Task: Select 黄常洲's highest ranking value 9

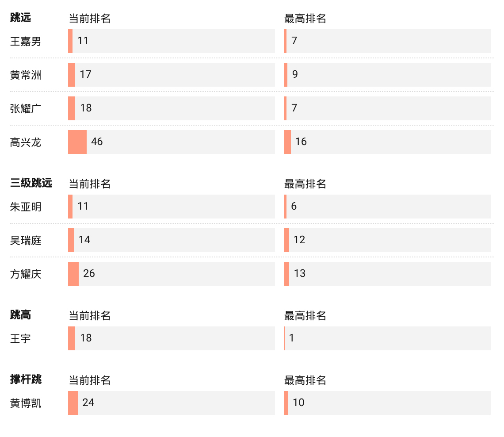Action: (295, 74)
